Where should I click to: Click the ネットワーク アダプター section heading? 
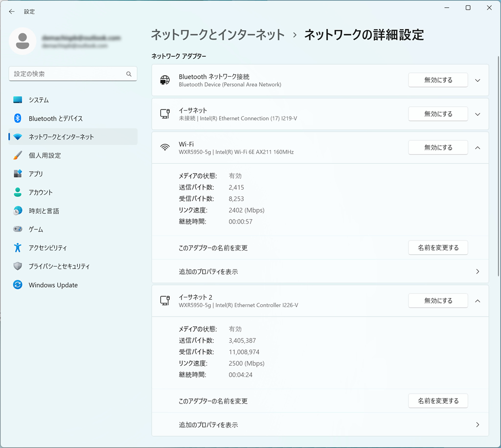pos(179,56)
